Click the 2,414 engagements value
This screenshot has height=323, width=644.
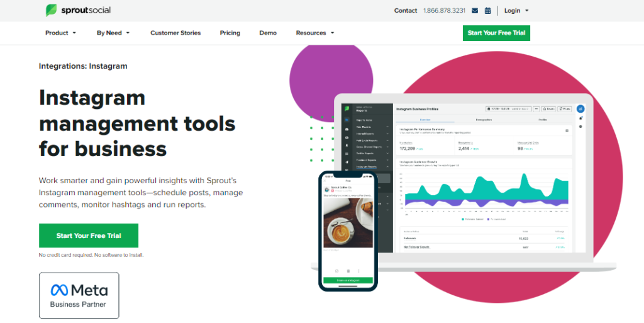click(x=464, y=149)
